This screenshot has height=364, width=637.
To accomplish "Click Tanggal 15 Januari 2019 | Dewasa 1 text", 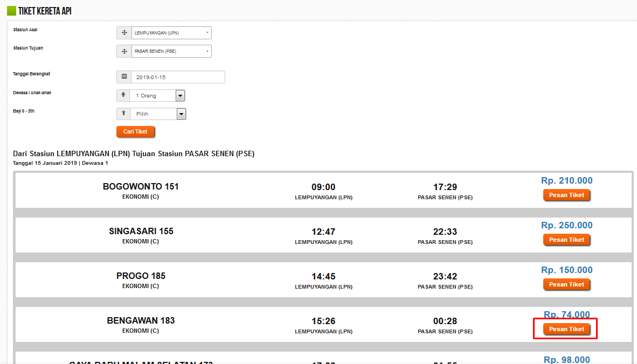I will click(x=60, y=163).
